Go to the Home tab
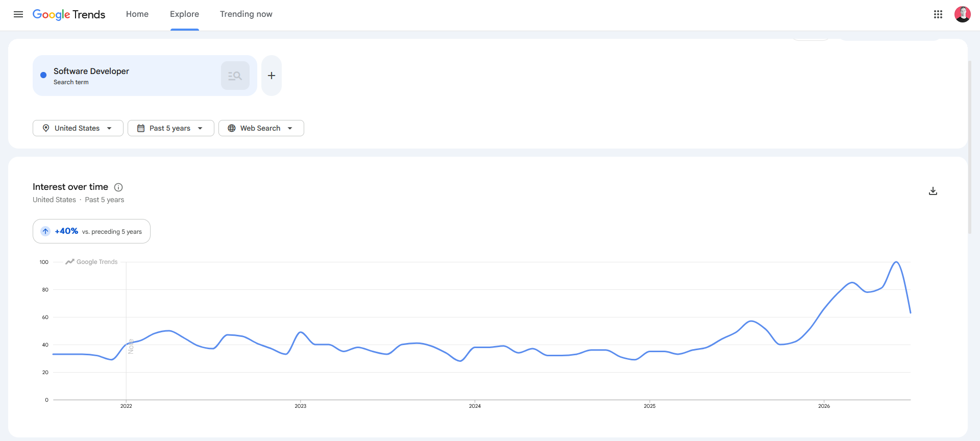The image size is (980, 441). pyautogui.click(x=137, y=14)
